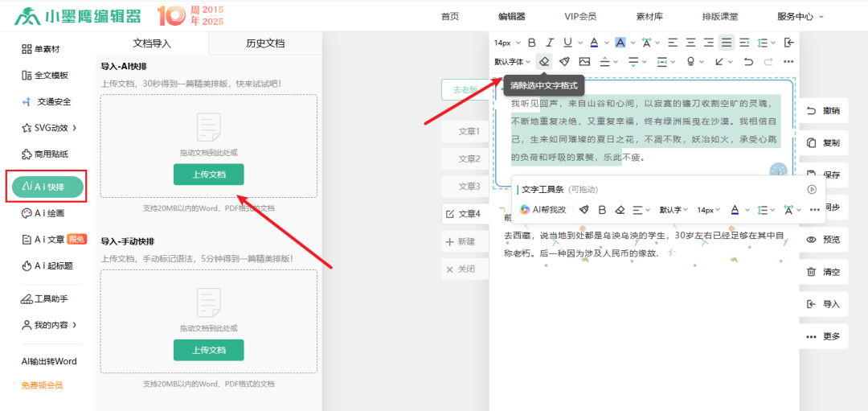Select right alignment in the top toolbar

coord(709,42)
